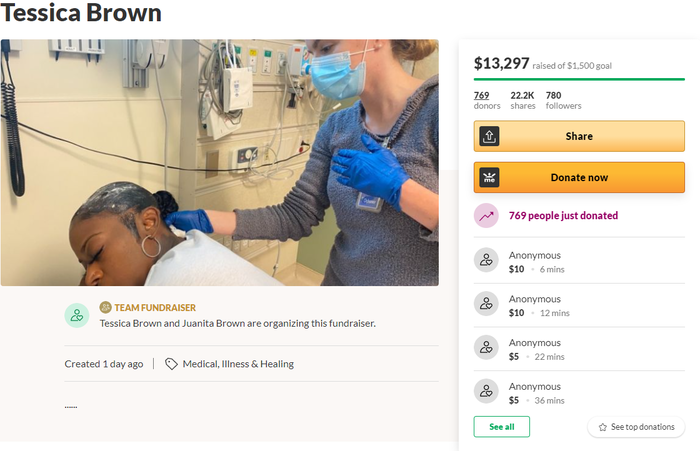Click the category tag icon

pos(171,364)
